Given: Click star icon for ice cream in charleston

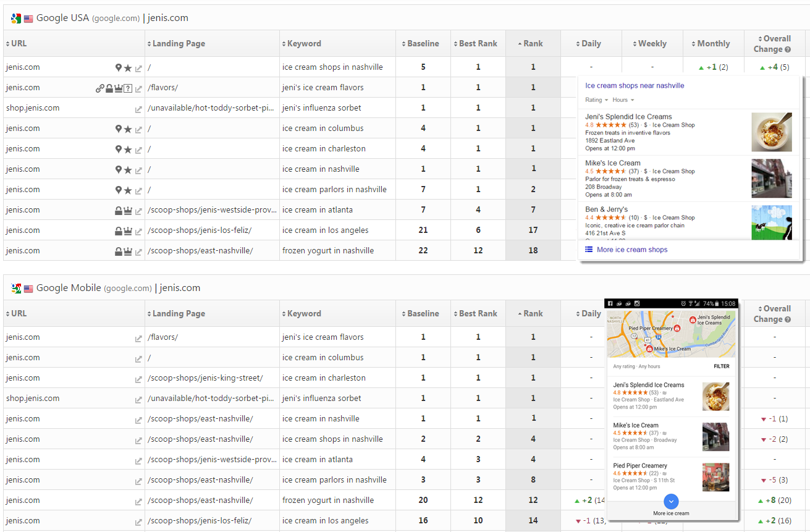Looking at the screenshot, I should click(128, 149).
